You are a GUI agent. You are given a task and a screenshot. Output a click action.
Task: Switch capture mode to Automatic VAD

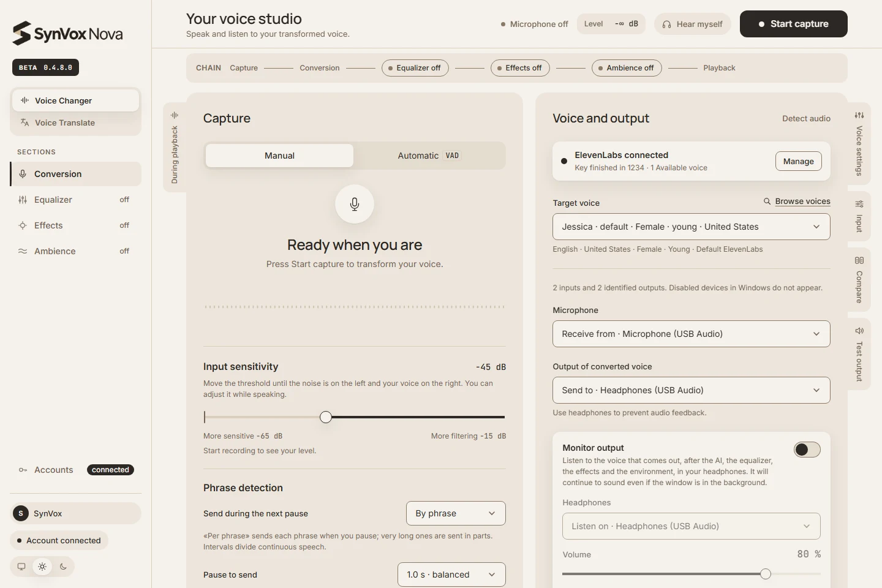click(x=429, y=156)
